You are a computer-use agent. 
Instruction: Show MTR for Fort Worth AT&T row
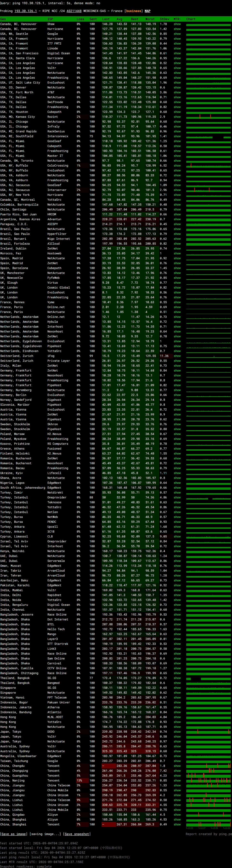pyautogui.click(x=177, y=92)
